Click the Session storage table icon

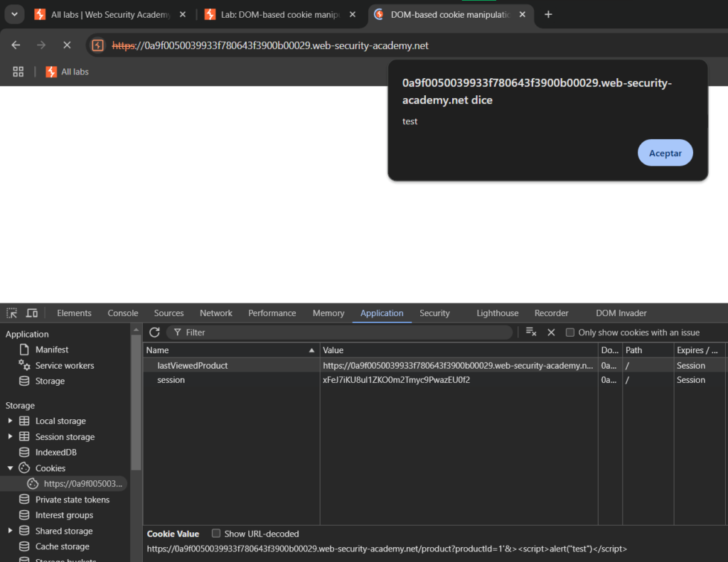[x=24, y=436]
